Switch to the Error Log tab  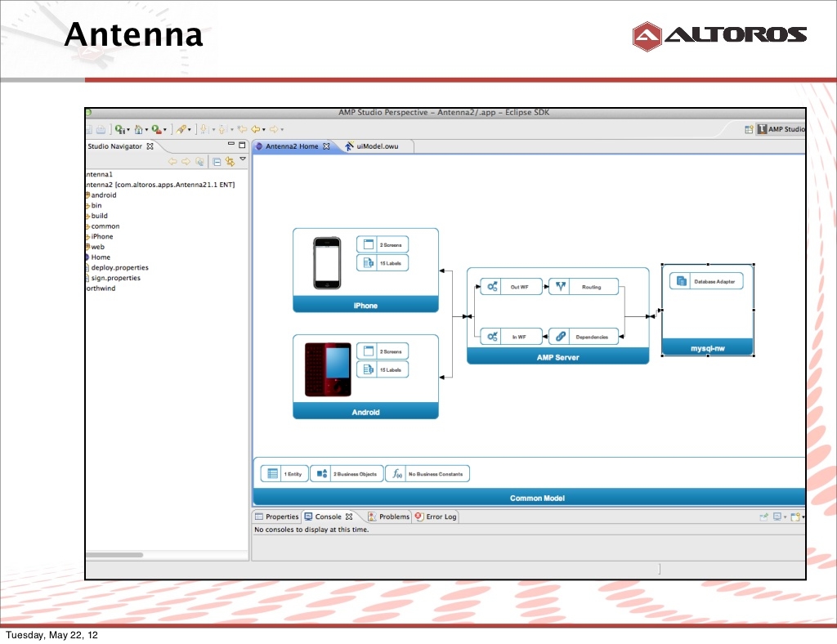[436, 517]
